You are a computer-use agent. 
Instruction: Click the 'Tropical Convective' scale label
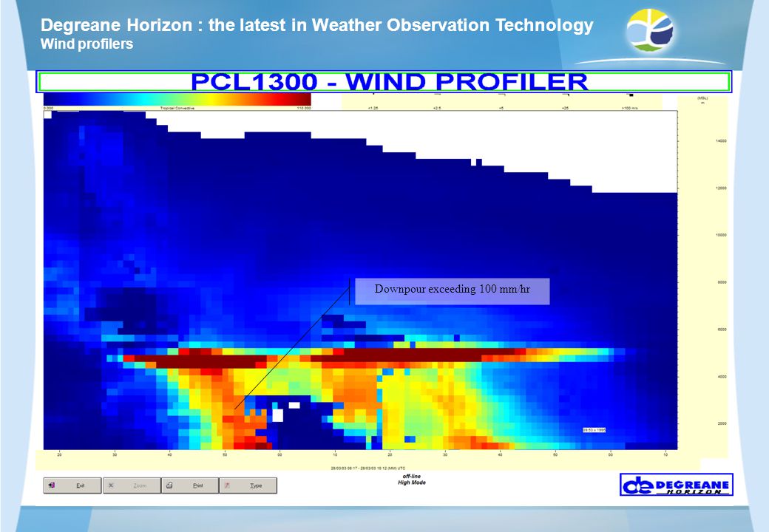coord(177,109)
